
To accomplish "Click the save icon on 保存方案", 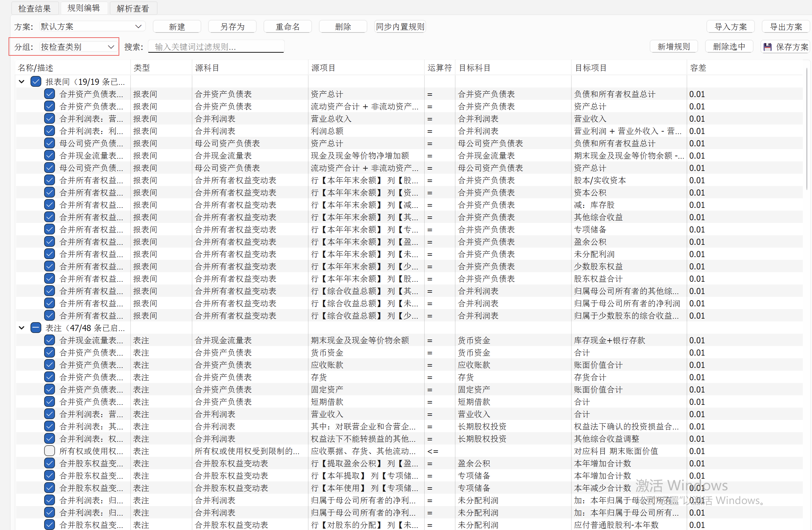I will pyautogui.click(x=768, y=47).
